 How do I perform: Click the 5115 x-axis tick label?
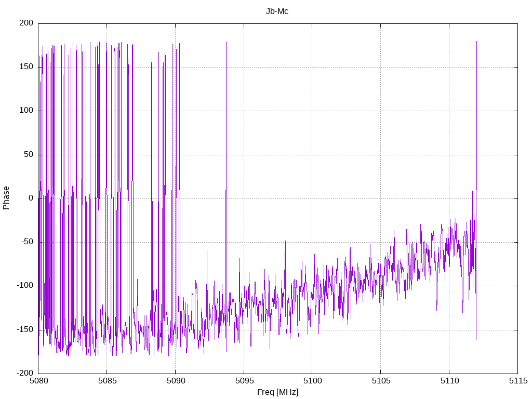517,381
